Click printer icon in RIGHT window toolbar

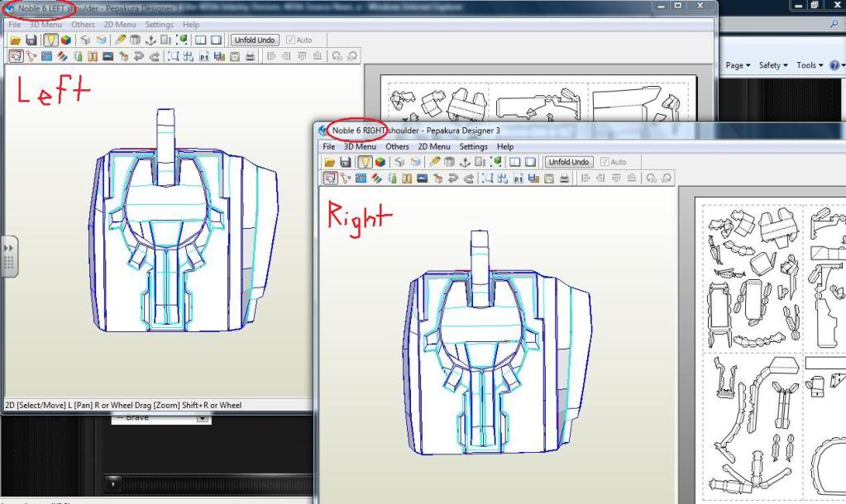(x=564, y=178)
